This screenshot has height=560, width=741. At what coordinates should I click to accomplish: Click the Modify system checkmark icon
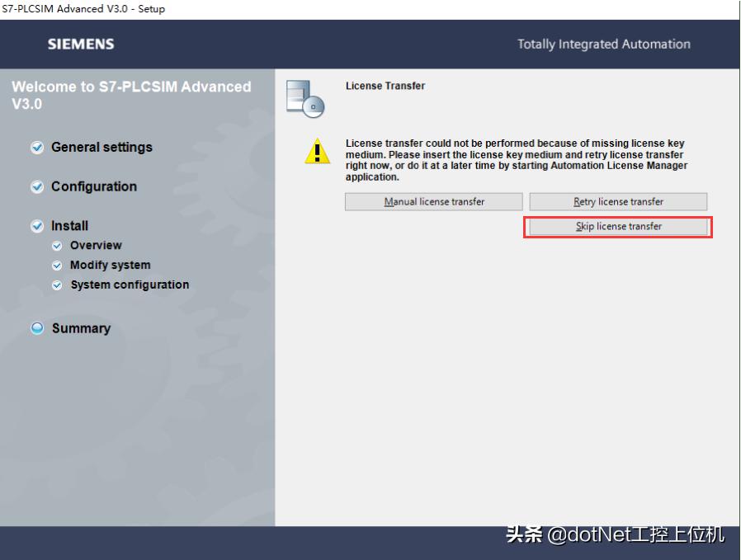coord(57,266)
